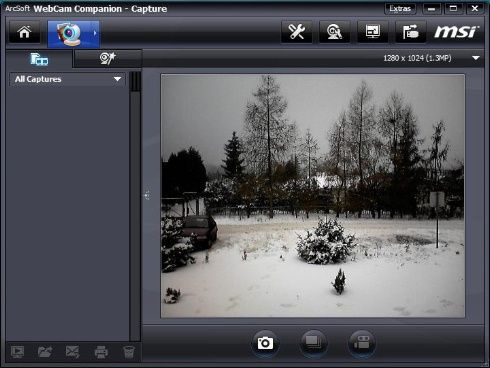The image size is (490, 368).
Task: Click the MSI logo
Action: coord(456,32)
